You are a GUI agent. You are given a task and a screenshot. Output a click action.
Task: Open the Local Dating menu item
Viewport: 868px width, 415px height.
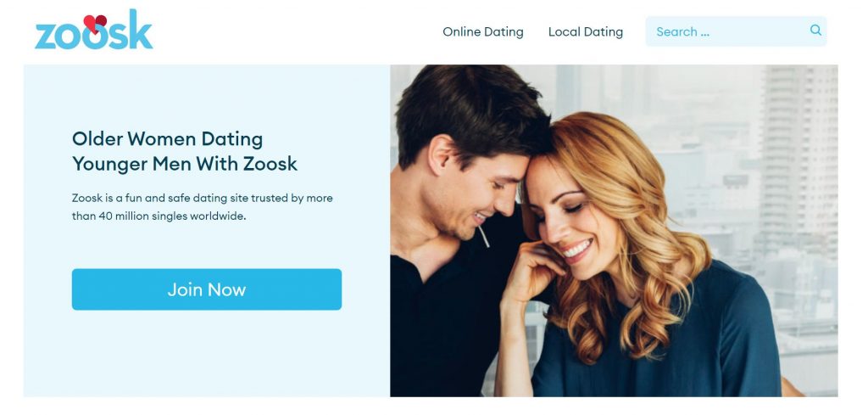click(585, 31)
